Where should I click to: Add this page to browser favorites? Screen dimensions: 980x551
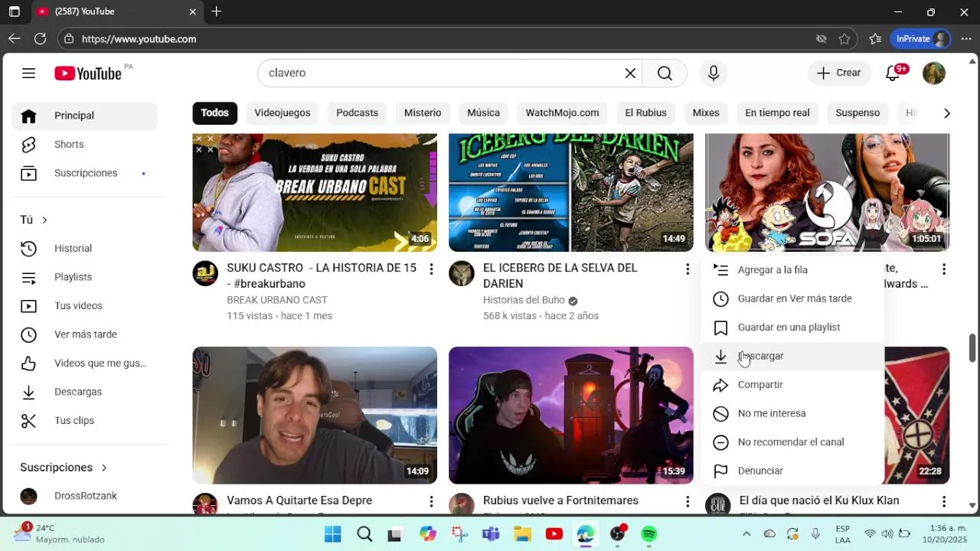[x=844, y=38]
